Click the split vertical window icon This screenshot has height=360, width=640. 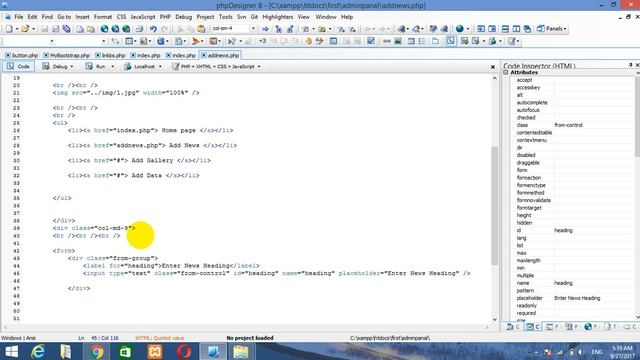(516, 29)
